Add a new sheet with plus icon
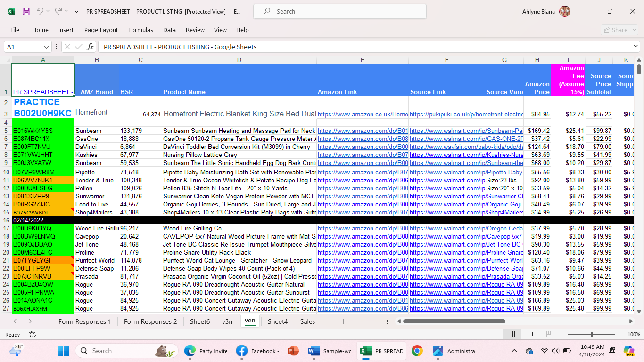The height and width of the screenshot is (362, 644). [343, 321]
